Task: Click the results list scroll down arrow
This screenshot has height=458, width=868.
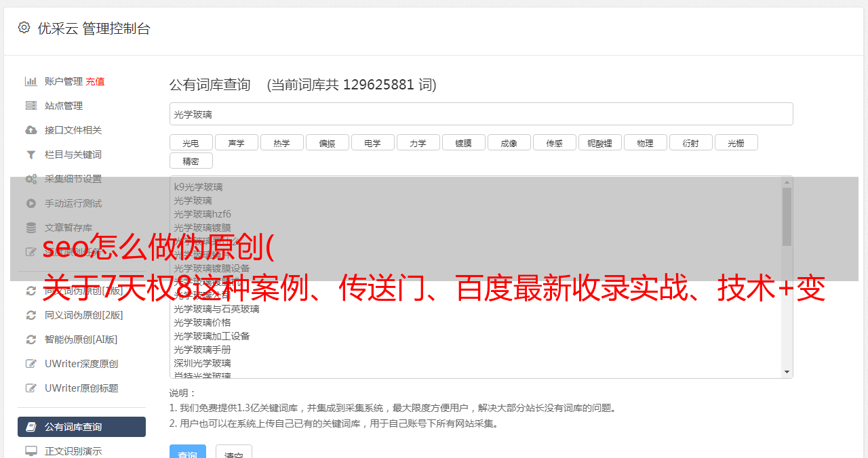Action: (x=787, y=372)
